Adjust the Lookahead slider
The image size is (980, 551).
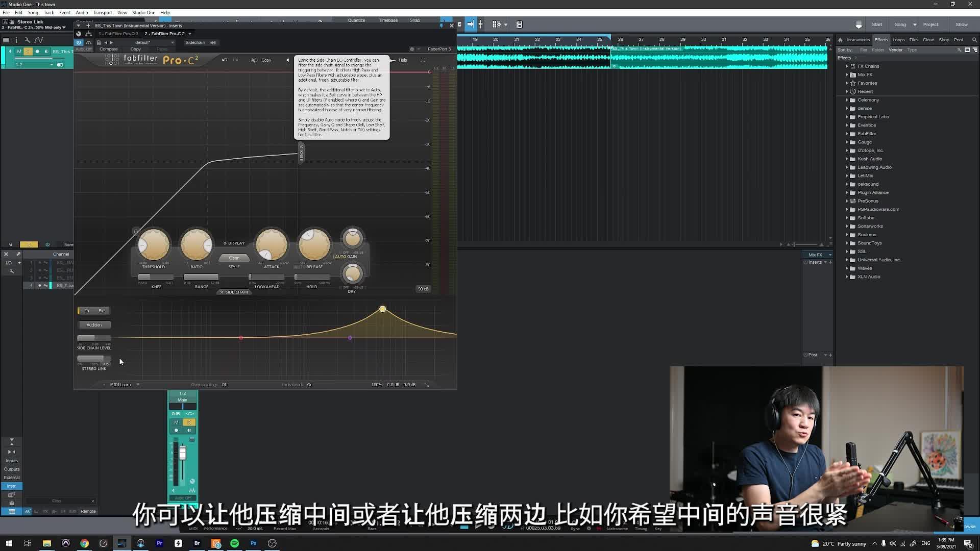click(266, 277)
